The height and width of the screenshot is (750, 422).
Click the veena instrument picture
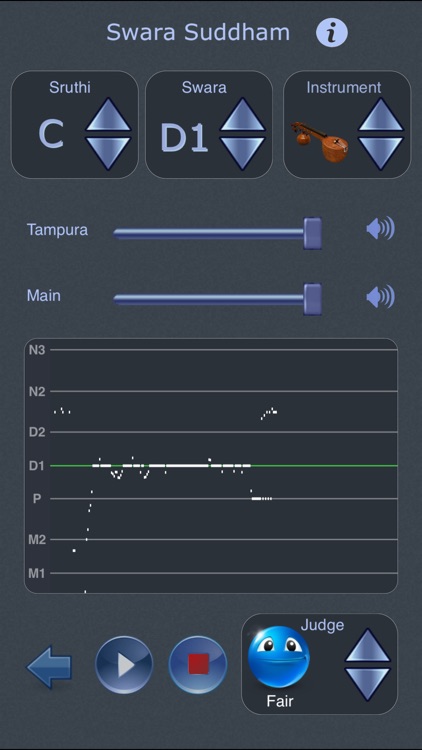tap(320, 141)
